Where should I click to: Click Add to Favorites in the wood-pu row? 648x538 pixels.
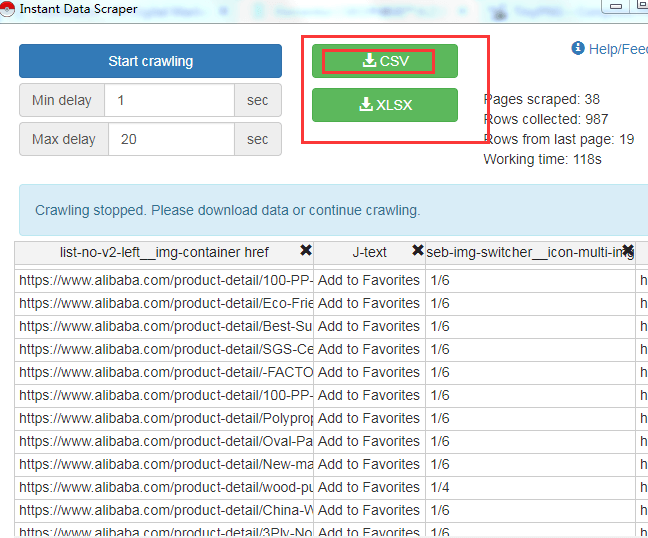[x=369, y=488]
